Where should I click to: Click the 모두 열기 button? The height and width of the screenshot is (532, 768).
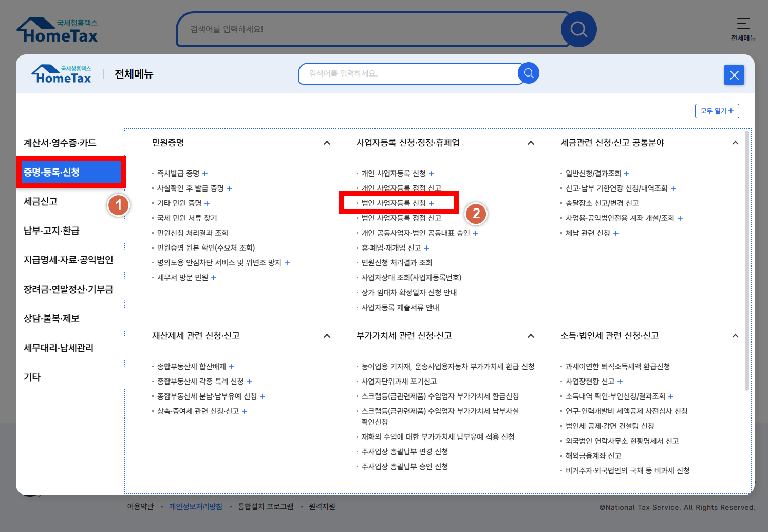click(x=717, y=110)
